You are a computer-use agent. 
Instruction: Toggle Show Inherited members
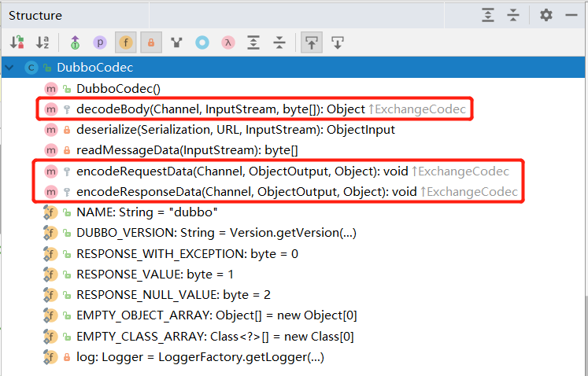[75, 42]
